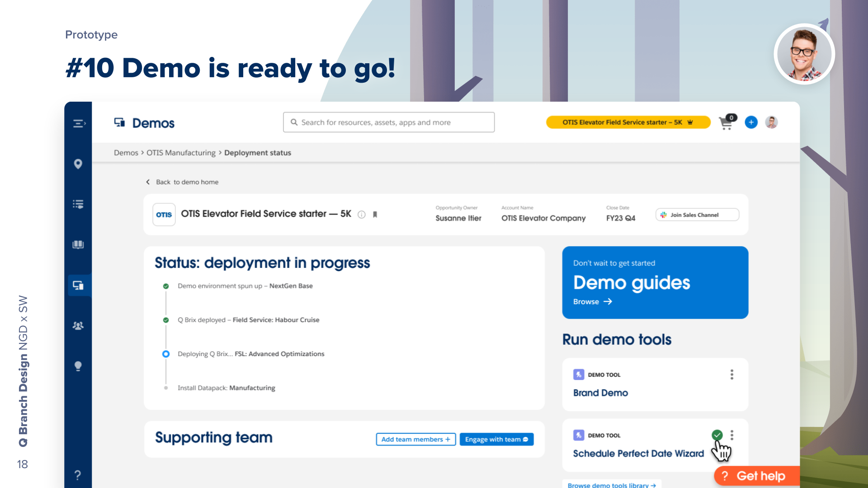Image resolution: width=868 pixels, height=488 pixels.
Task: Go to OTIS Manufacturing breadcrumb
Action: click(x=181, y=153)
